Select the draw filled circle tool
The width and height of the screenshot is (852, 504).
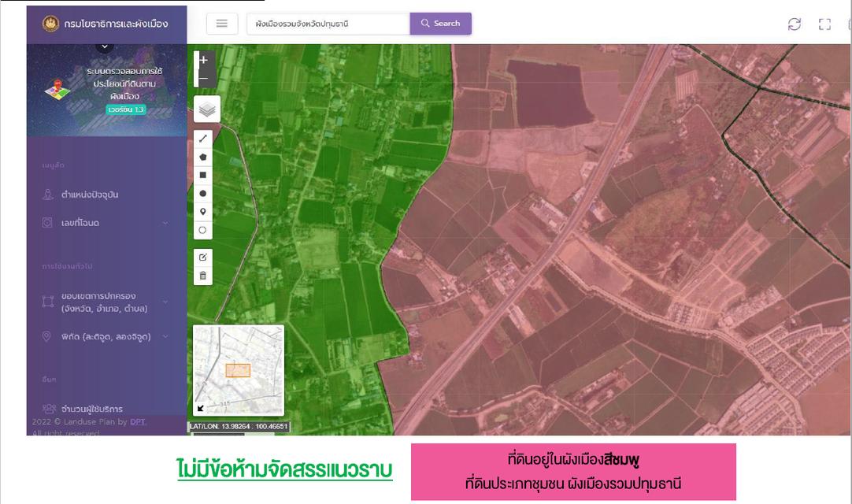[x=202, y=194]
